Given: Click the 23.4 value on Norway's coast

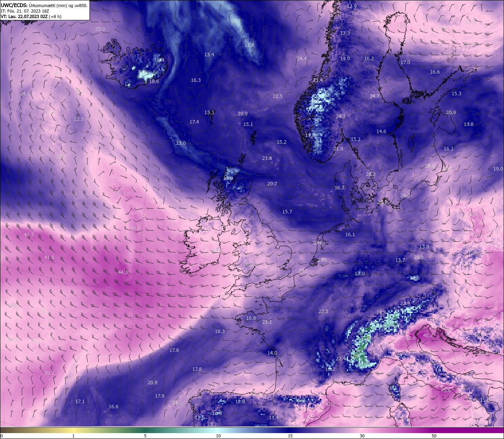Looking at the screenshot, I should [x=318, y=80].
